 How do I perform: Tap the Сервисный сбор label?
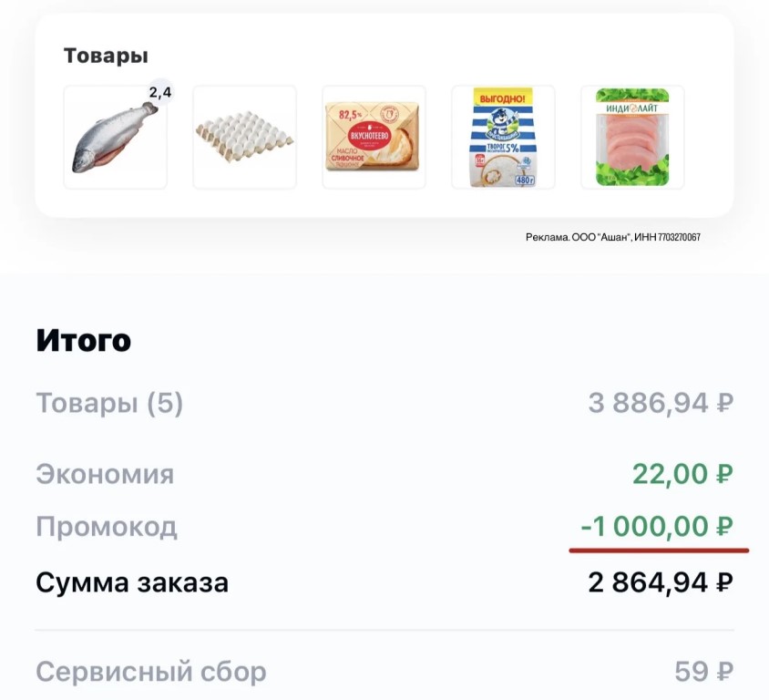click(151, 673)
